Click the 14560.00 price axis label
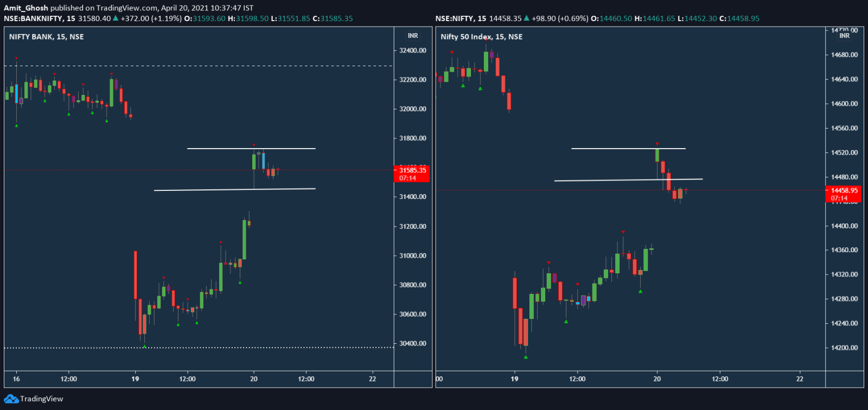 point(845,129)
